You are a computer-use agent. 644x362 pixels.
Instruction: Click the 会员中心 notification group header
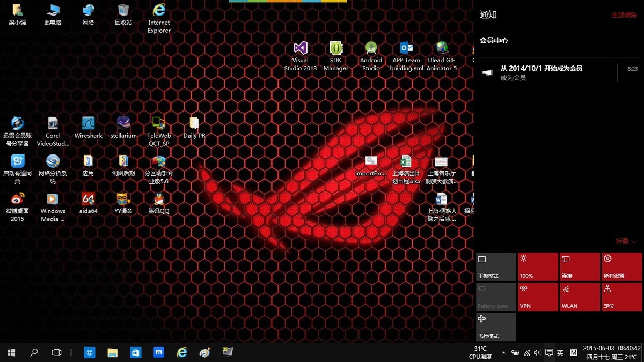[494, 40]
